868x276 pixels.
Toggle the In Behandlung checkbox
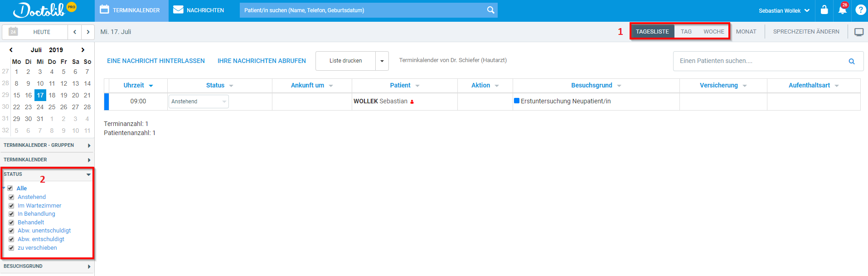pyautogui.click(x=11, y=214)
